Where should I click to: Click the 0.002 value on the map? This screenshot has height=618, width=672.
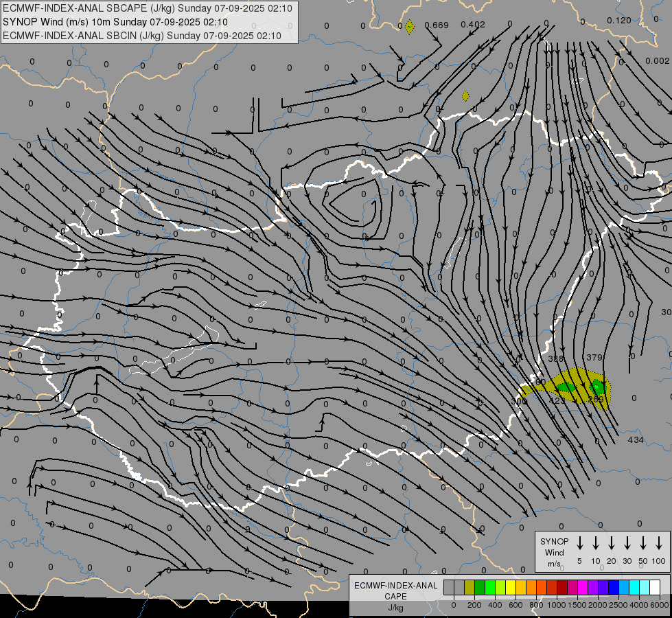658,61
